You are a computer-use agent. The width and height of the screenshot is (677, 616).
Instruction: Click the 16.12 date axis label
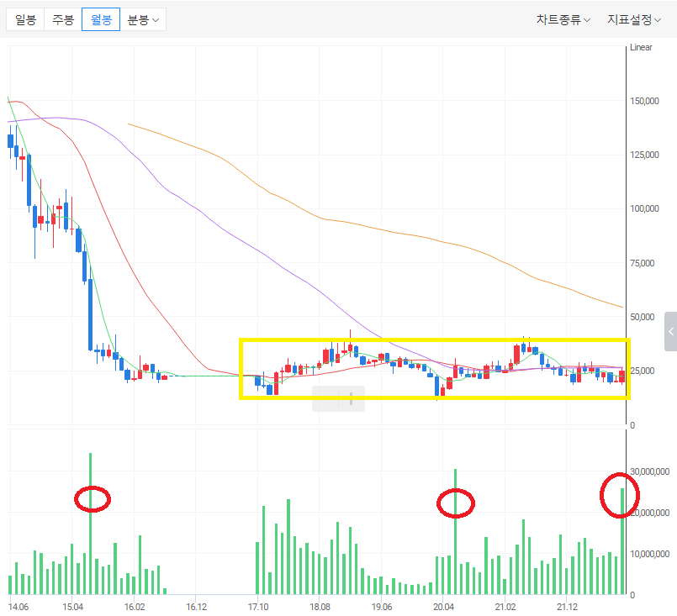pyautogui.click(x=197, y=607)
